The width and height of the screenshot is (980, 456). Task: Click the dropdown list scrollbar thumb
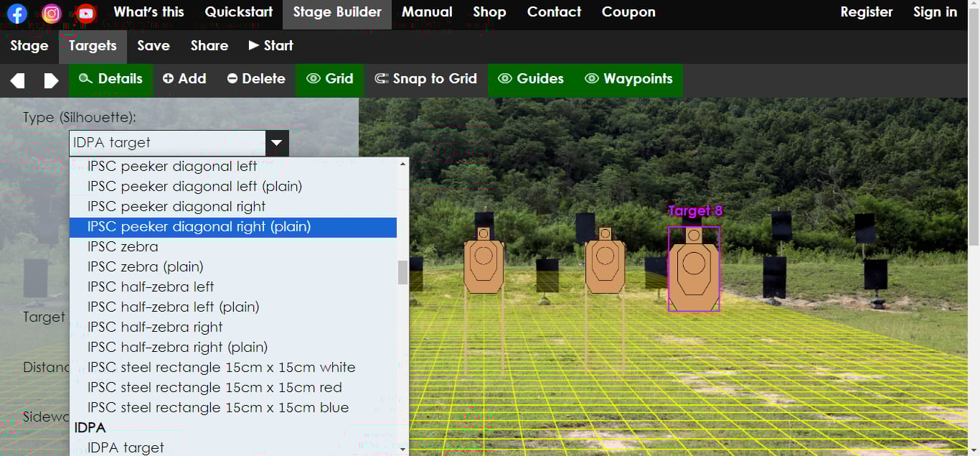[402, 272]
